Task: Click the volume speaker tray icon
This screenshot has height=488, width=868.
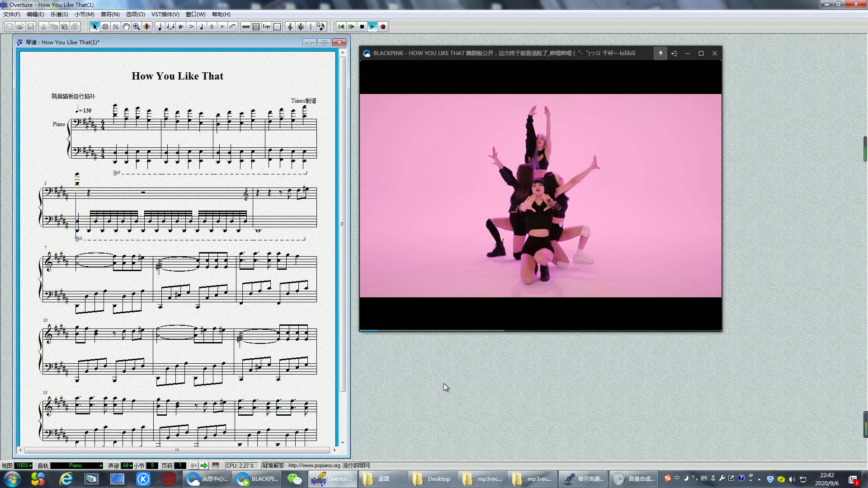Action: tap(792, 479)
